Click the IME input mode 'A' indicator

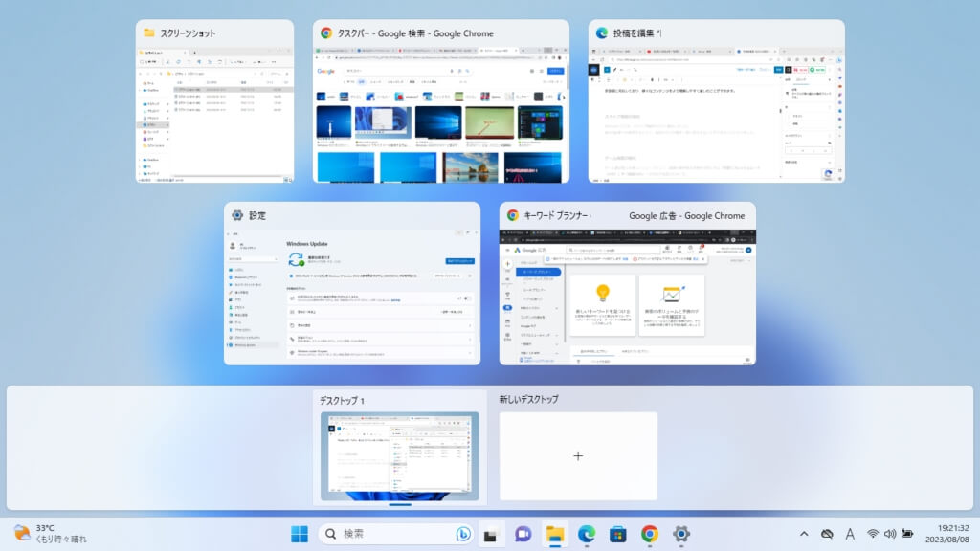pyautogui.click(x=850, y=534)
